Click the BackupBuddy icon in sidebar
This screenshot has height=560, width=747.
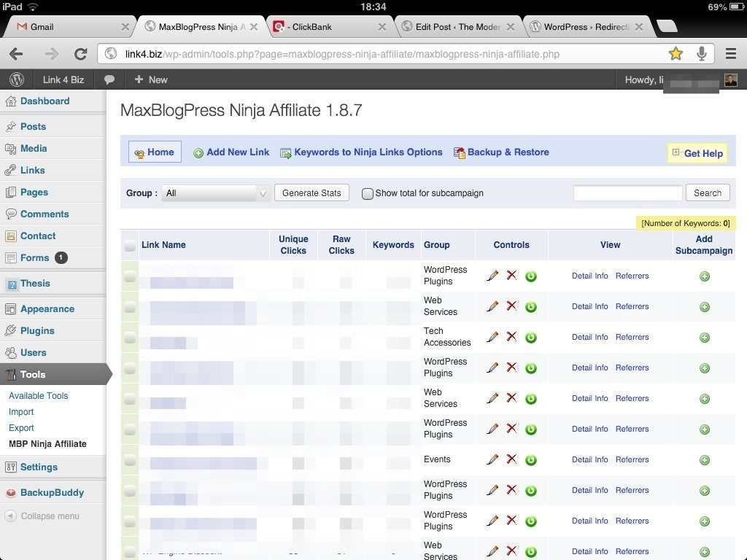click(x=10, y=493)
